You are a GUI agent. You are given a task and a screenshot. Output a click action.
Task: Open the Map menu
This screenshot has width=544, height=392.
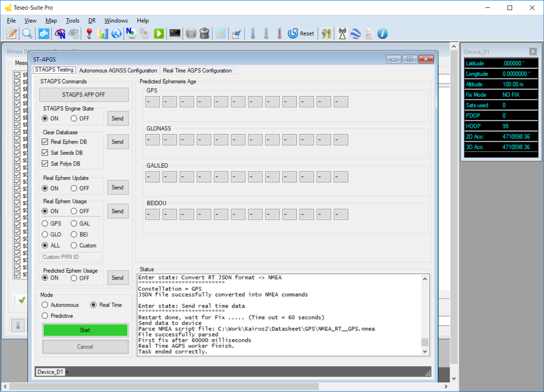pos(51,21)
